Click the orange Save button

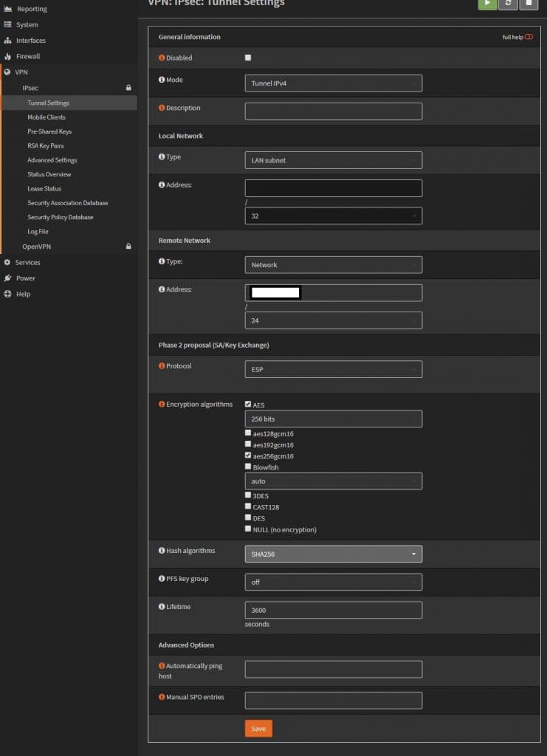click(258, 729)
